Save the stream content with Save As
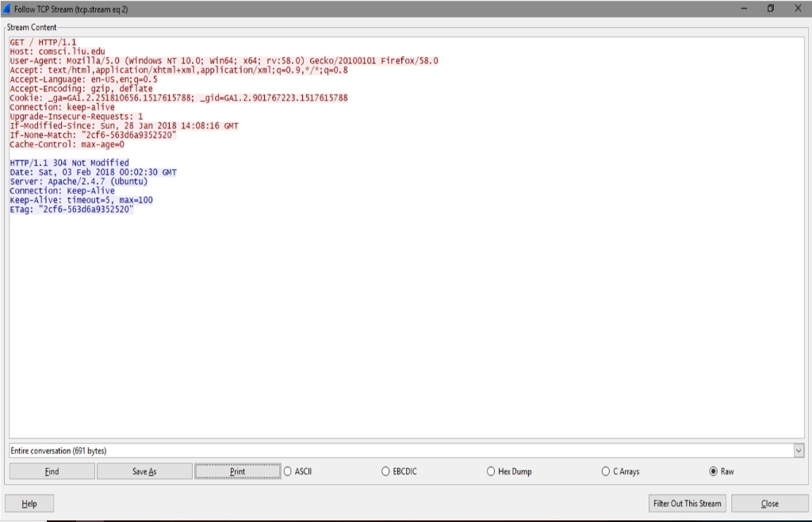Viewport: 812px width, 522px height. [144, 470]
